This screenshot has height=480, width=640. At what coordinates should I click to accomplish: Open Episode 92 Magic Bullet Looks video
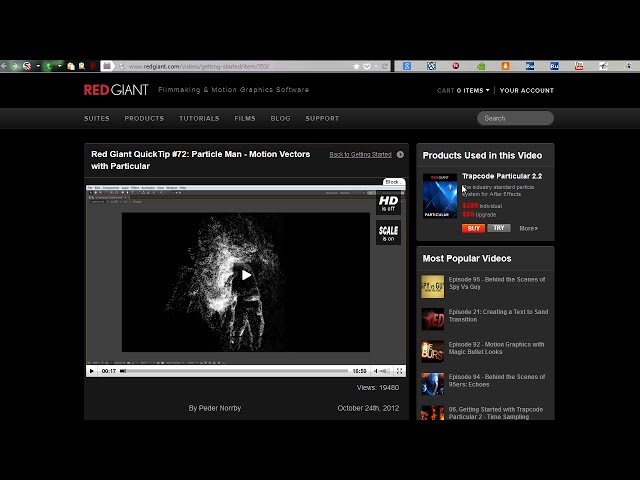coord(496,348)
